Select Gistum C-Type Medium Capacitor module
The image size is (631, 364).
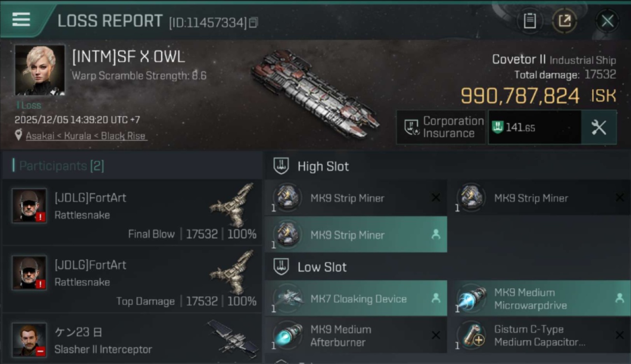pyautogui.click(x=539, y=335)
